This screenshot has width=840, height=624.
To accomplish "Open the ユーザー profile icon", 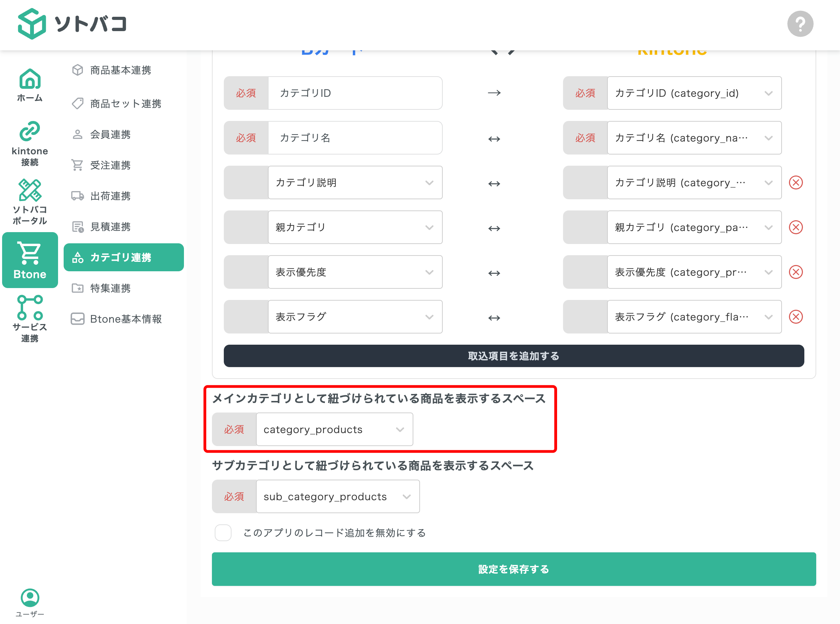I will coord(30,598).
